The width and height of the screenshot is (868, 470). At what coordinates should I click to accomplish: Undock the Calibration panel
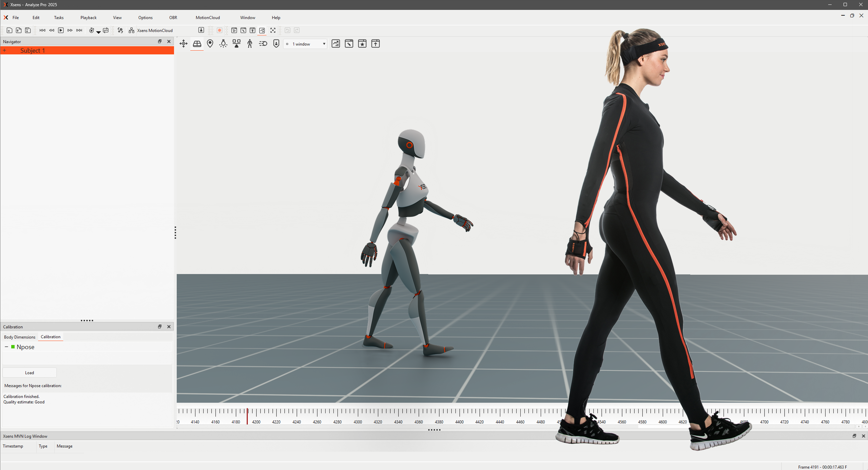[160, 327]
